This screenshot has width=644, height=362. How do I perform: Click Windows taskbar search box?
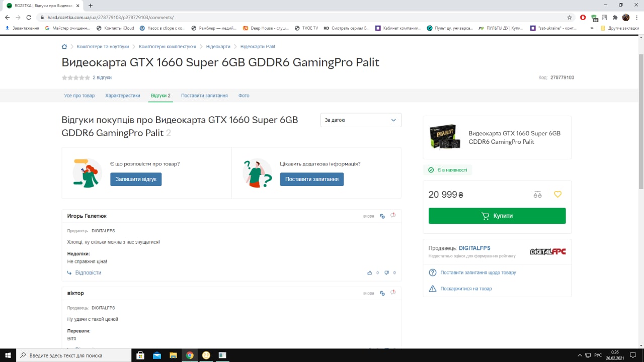(x=73, y=355)
